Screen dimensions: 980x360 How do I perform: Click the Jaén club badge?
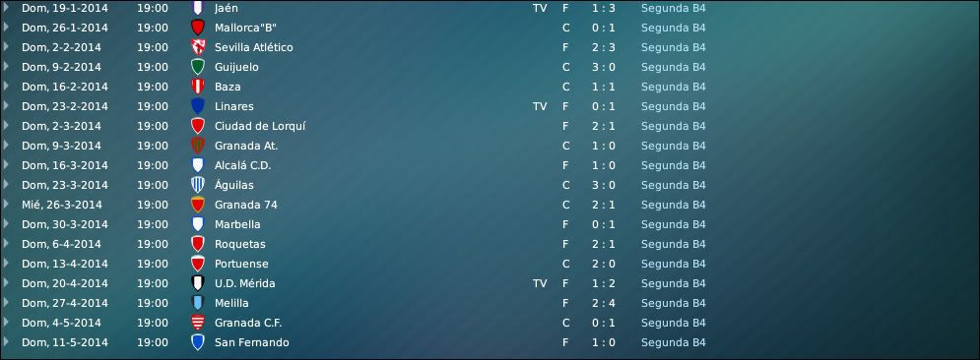(x=198, y=8)
